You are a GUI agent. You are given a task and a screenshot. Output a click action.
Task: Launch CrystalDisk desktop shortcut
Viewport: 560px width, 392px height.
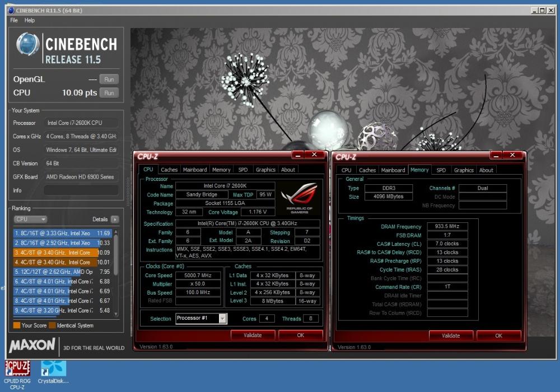pyautogui.click(x=53, y=372)
